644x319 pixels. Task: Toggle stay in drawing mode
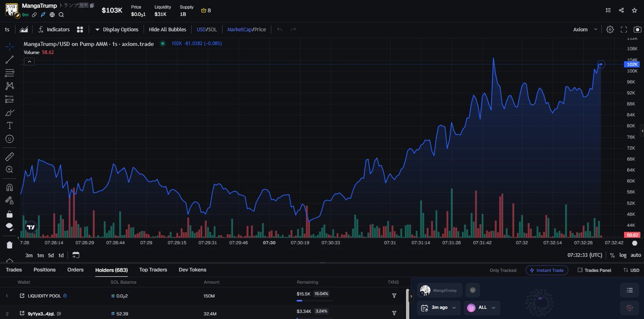click(10, 200)
